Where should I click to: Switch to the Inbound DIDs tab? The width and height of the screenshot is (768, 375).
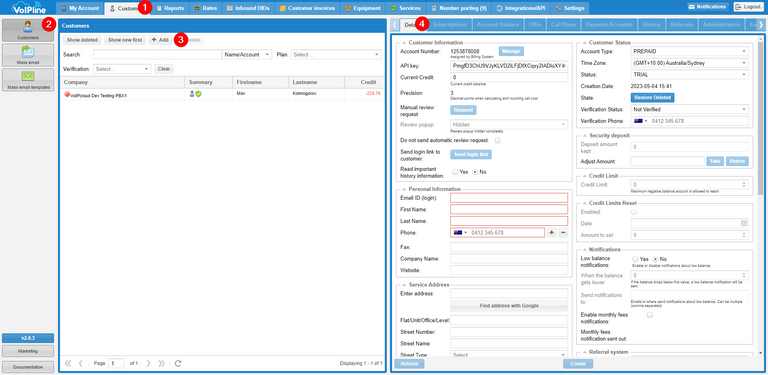pyautogui.click(x=248, y=8)
